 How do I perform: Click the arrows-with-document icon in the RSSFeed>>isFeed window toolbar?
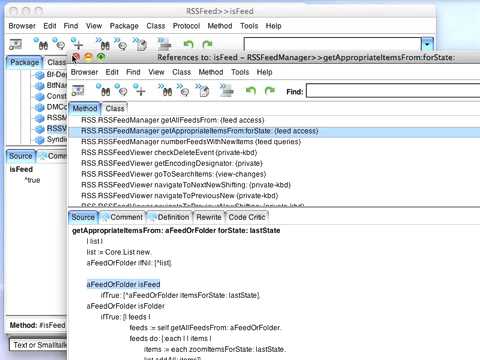(x=140, y=44)
